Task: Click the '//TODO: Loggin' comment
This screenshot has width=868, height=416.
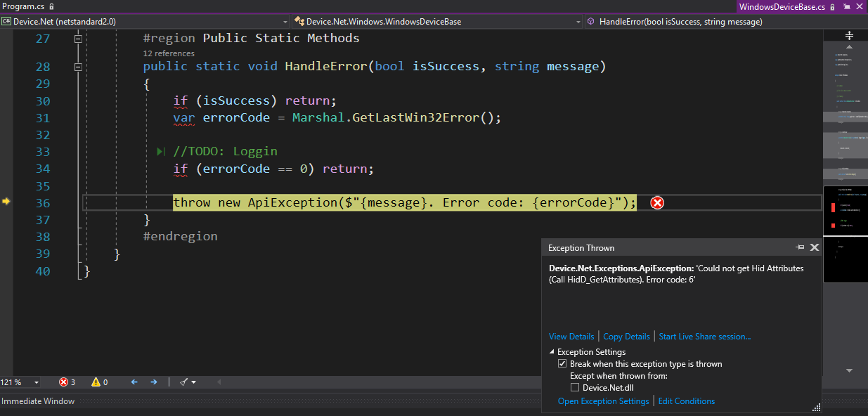Action: (226, 152)
